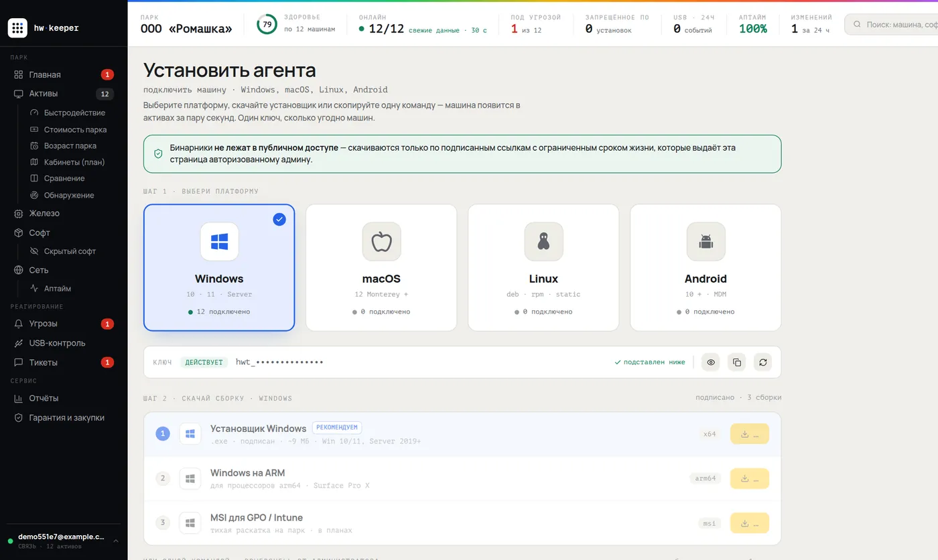Open Аптайм sidebar page
The width and height of the screenshot is (938, 560).
(58, 289)
